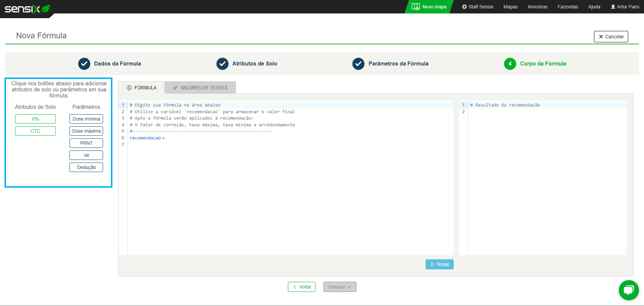
Task: Open the Amostras menu
Action: [537, 7]
